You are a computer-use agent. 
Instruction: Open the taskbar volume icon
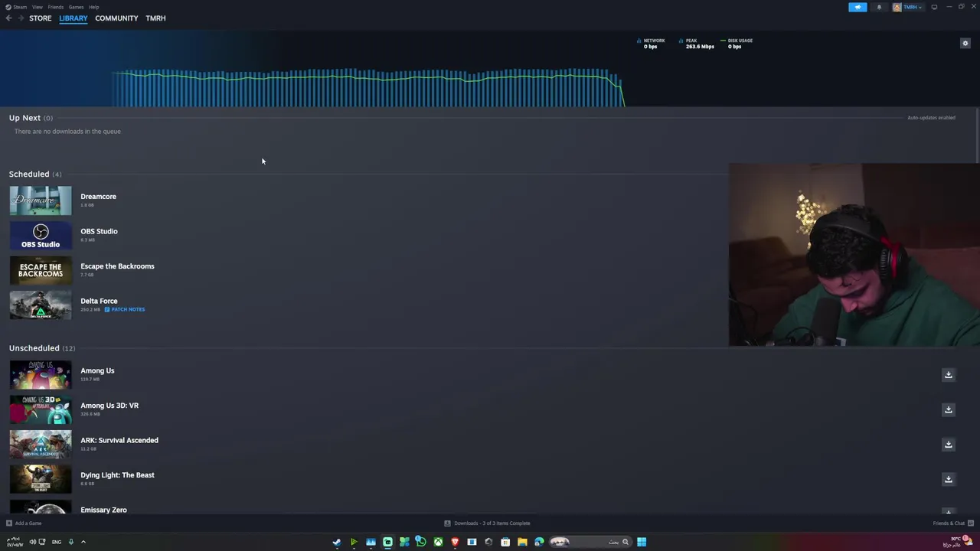(32, 542)
